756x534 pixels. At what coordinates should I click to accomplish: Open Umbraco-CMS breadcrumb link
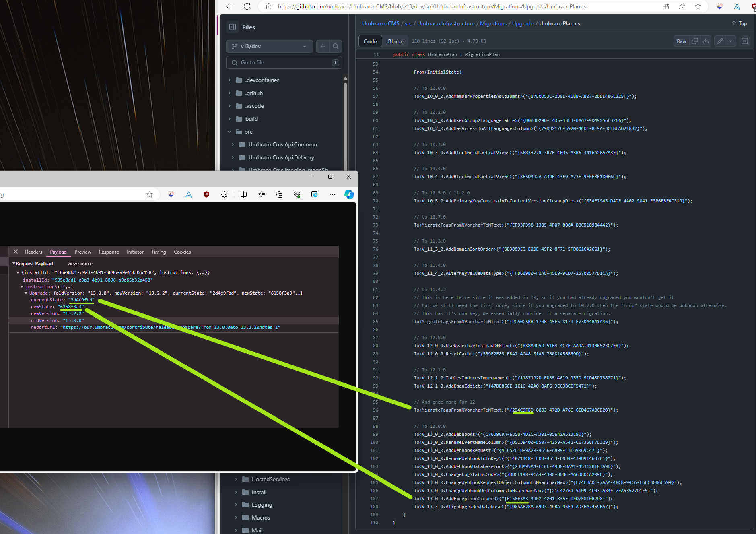(381, 23)
